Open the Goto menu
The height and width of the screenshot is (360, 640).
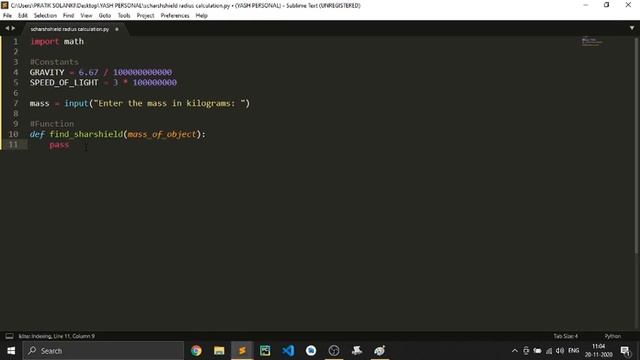point(104,16)
